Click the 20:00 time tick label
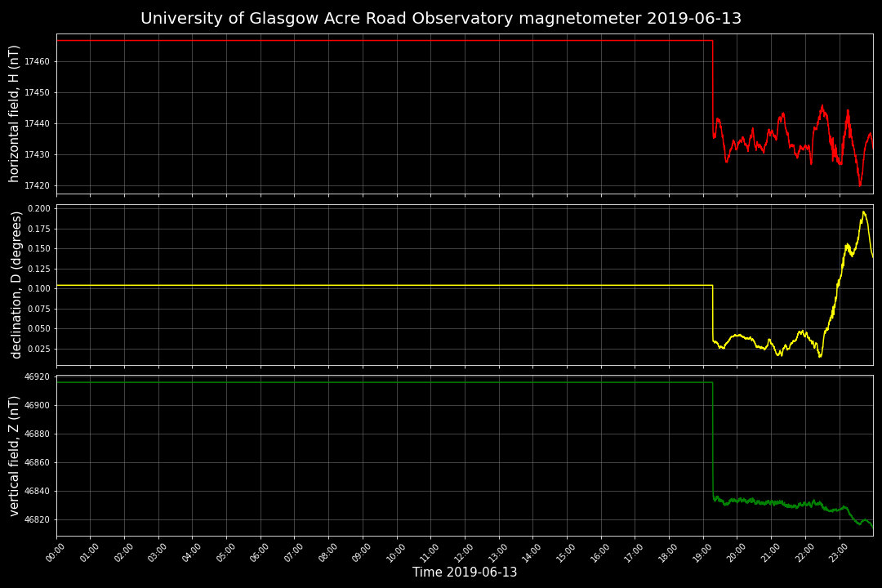Screen dimensions: 882x588 click(735, 553)
